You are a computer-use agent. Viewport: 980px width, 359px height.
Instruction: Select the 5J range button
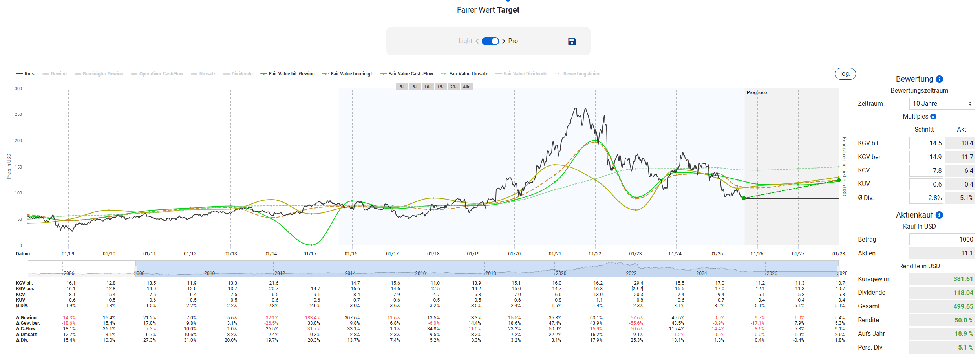point(402,87)
